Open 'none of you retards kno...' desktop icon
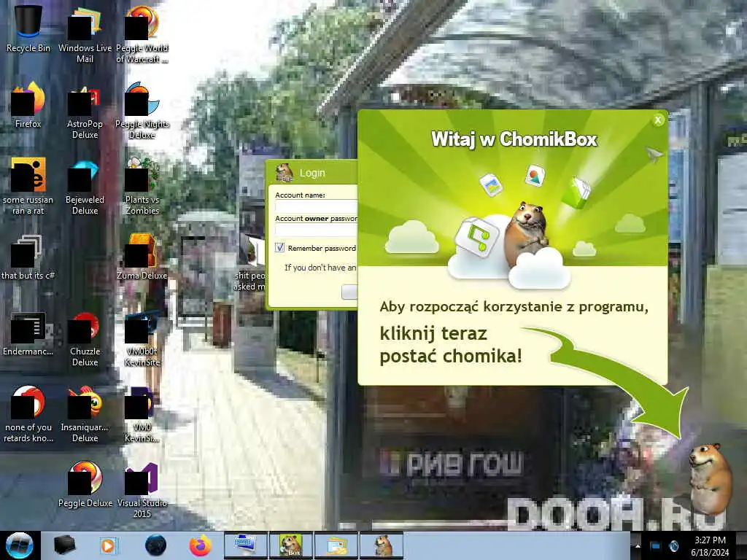The image size is (747, 560). pos(28,413)
